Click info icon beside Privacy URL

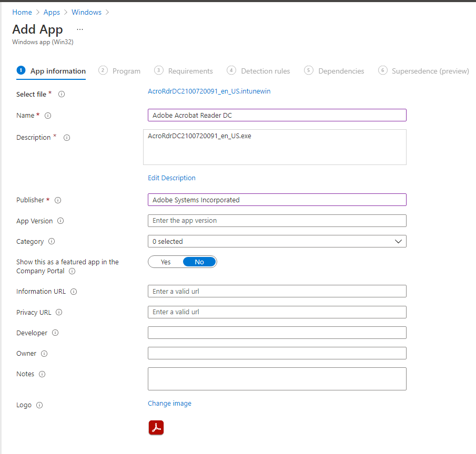(x=59, y=312)
